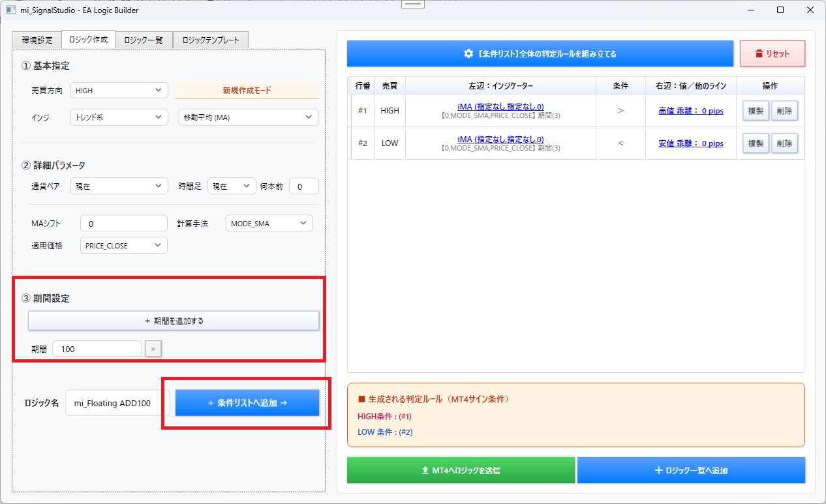Open the 通貨ペア dropdown

point(119,186)
